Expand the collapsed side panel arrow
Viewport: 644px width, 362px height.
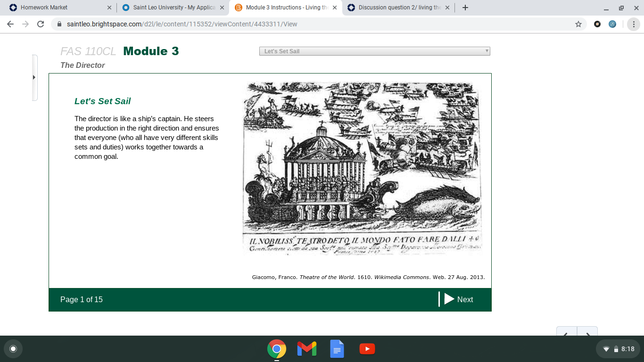pos(34,77)
